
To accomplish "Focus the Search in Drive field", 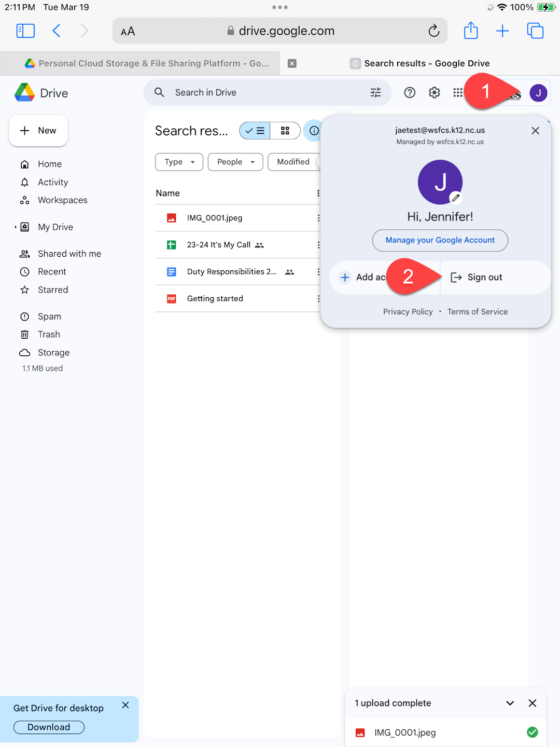I will click(267, 93).
